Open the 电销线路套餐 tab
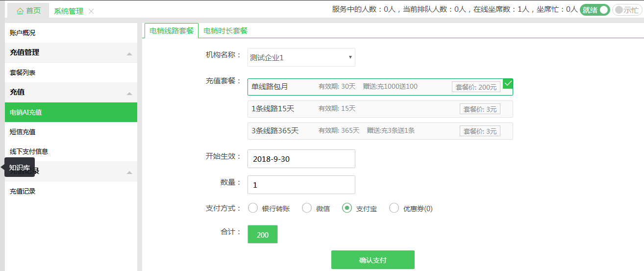 pyautogui.click(x=172, y=31)
